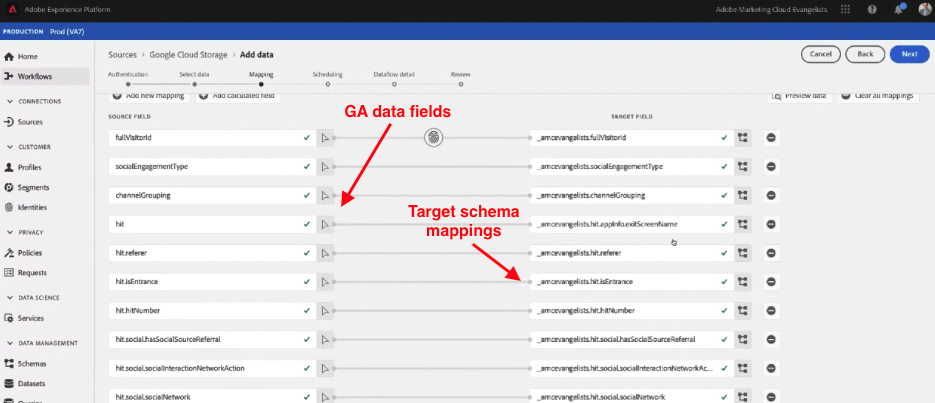Open schema picker for hit.referer target
This screenshot has width=935, height=403.
point(742,253)
